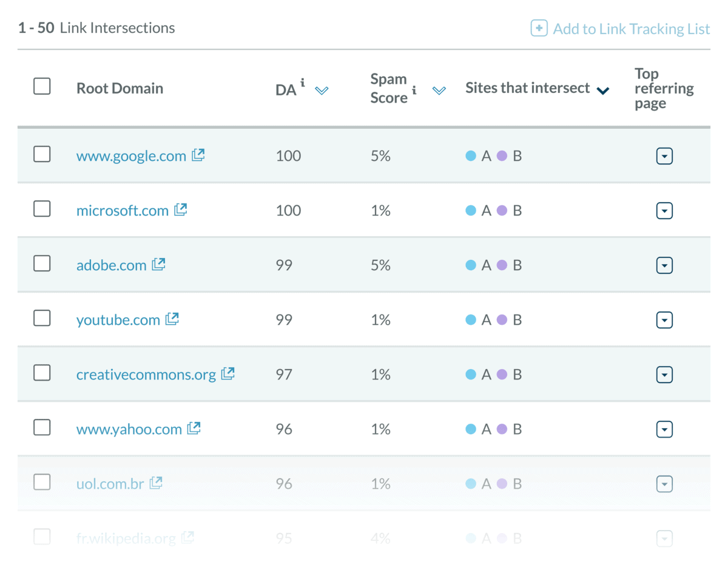Screen dimensions: 728x564
Task: Open google.com external link icon
Action: (x=198, y=155)
